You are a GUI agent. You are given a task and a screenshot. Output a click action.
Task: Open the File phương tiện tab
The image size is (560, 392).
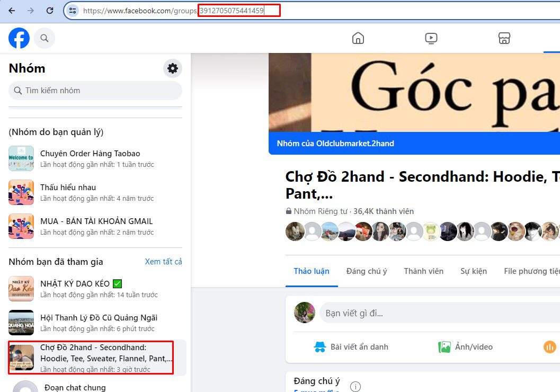click(x=532, y=271)
